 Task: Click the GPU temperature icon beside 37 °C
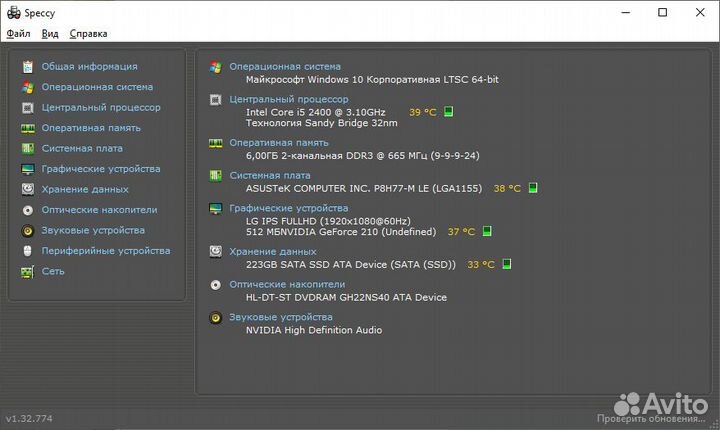[487, 231]
